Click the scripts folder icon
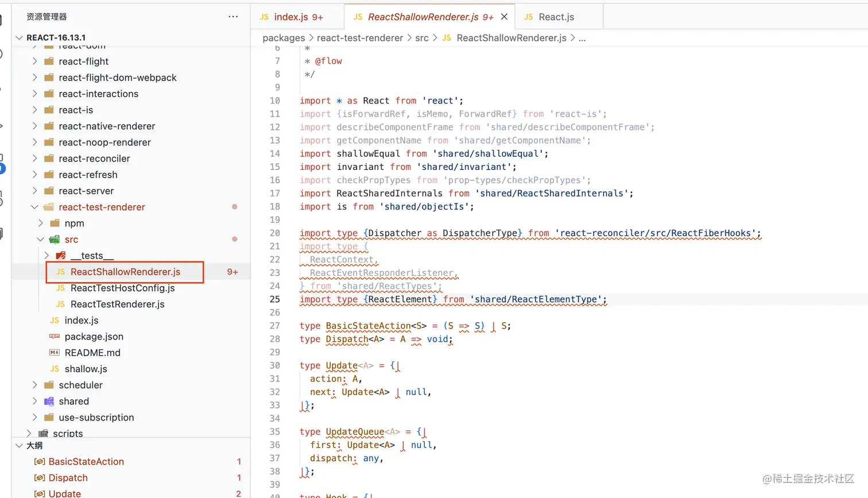868x498 pixels. pyautogui.click(x=43, y=433)
